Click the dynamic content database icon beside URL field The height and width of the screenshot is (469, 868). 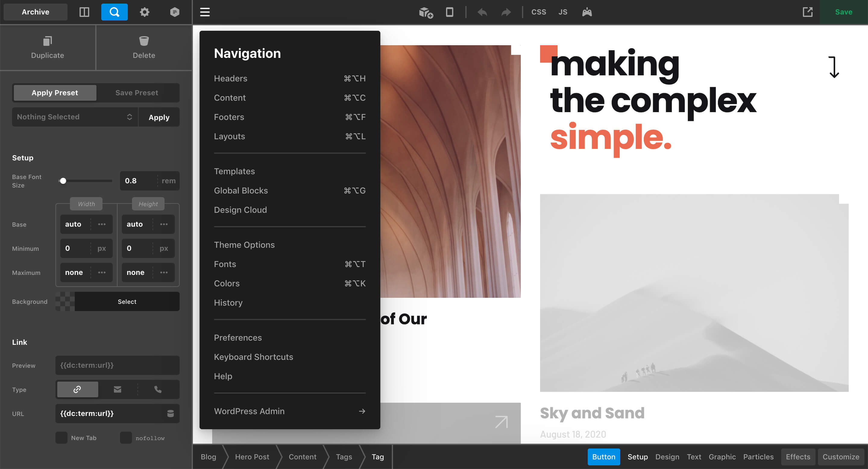(171, 414)
